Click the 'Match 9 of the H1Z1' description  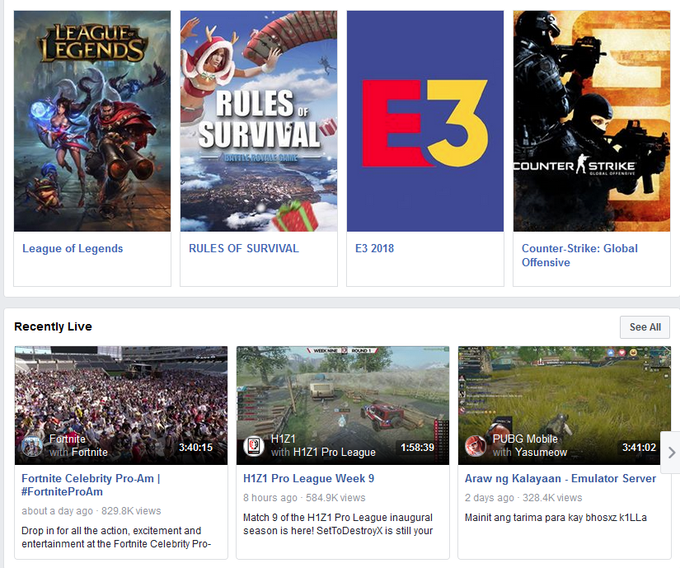point(338,524)
